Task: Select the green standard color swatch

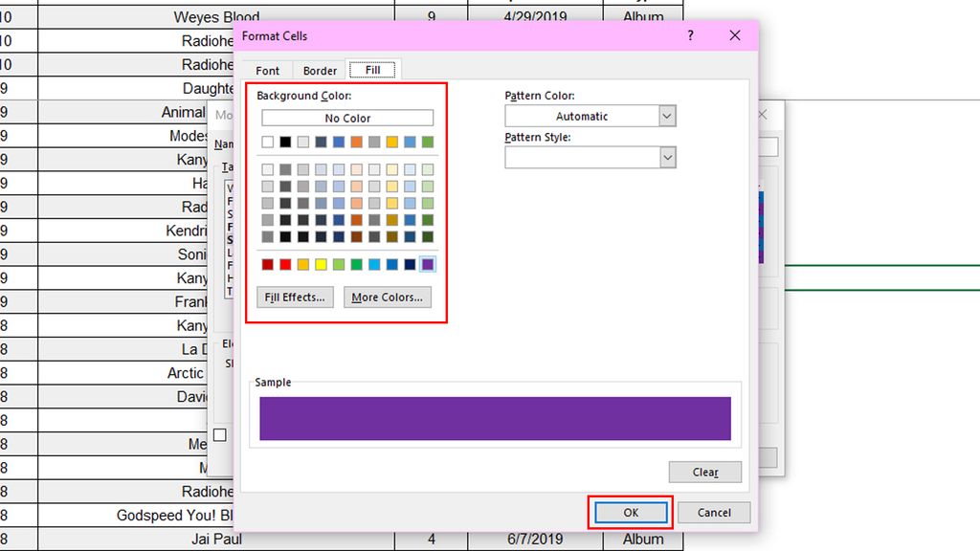Action: point(355,262)
